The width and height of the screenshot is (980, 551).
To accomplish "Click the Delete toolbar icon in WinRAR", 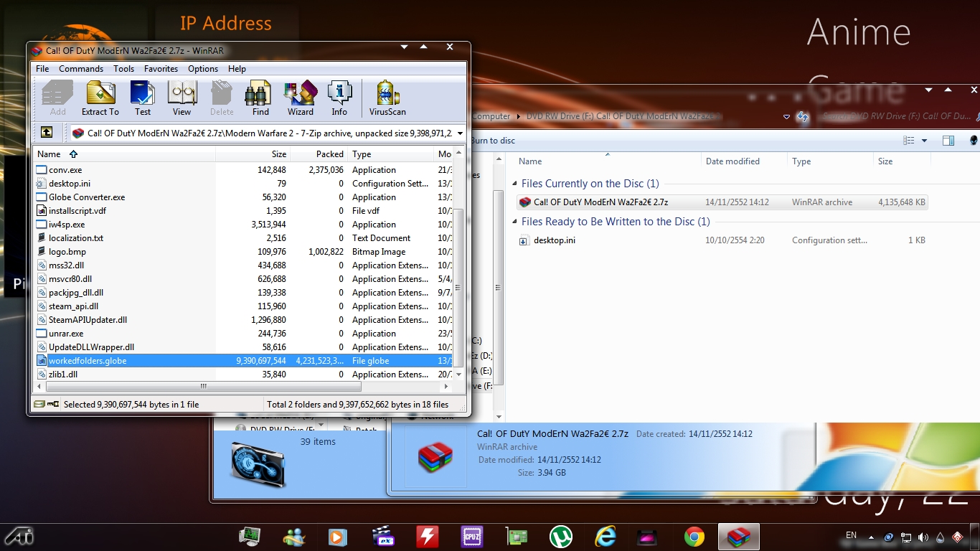I will 222,98.
